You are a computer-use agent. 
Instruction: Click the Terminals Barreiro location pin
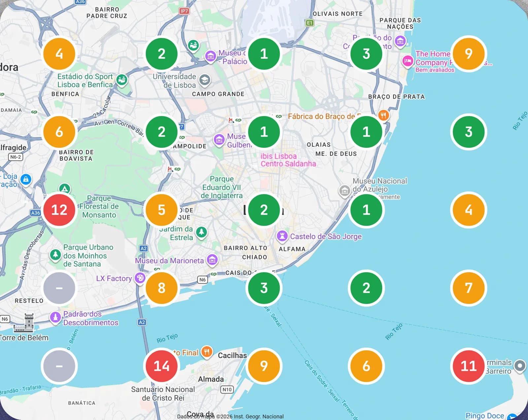tap(520, 366)
